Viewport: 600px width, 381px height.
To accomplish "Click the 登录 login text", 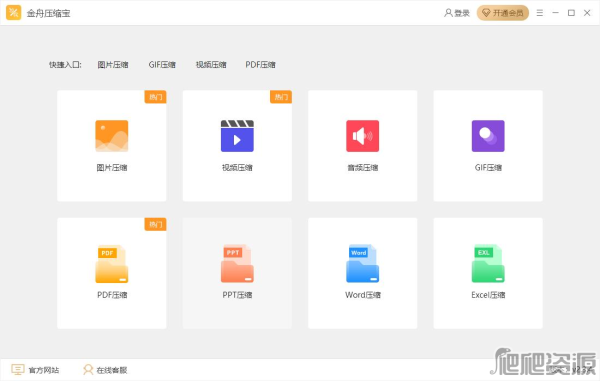I will 462,13.
